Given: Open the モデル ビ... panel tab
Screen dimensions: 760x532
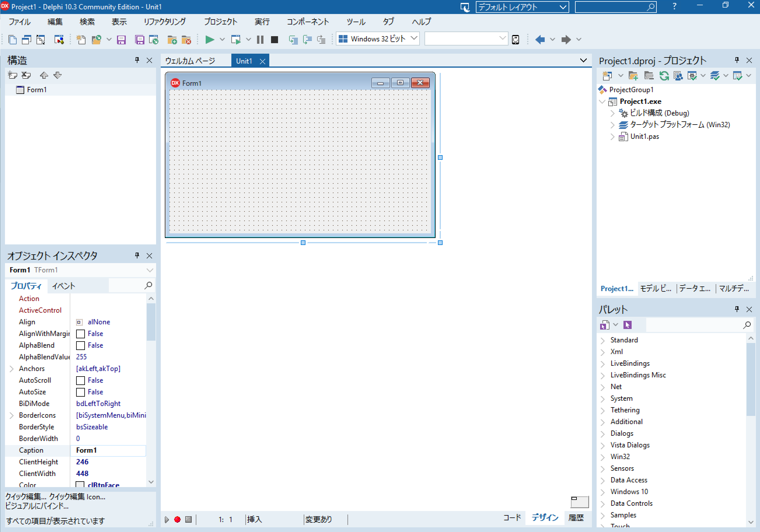Looking at the screenshot, I should pyautogui.click(x=656, y=288).
